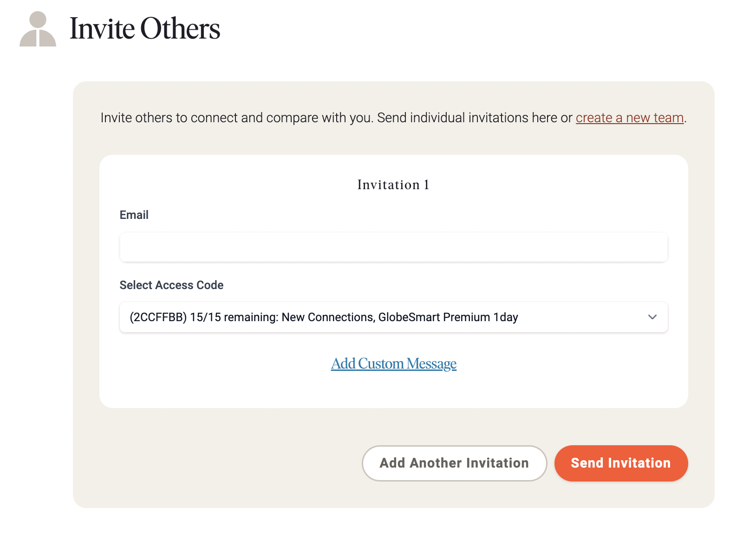Screen dimensions: 756x541
Task: Open the create a new team link
Action: pyautogui.click(x=629, y=118)
